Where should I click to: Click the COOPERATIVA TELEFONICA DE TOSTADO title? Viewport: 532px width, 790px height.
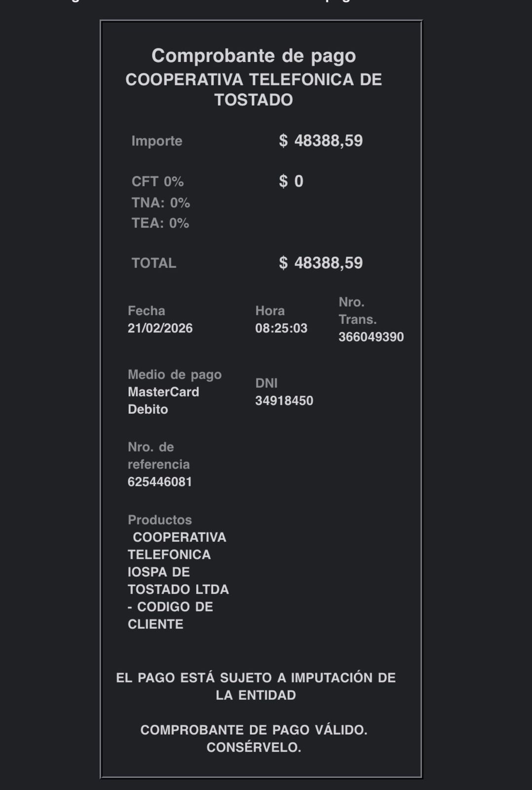[254, 89]
